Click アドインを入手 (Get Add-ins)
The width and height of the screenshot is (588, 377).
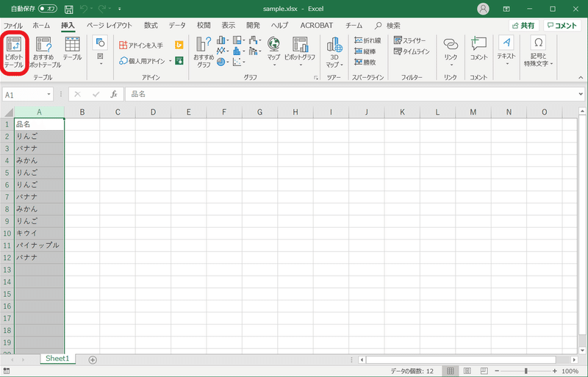(141, 46)
